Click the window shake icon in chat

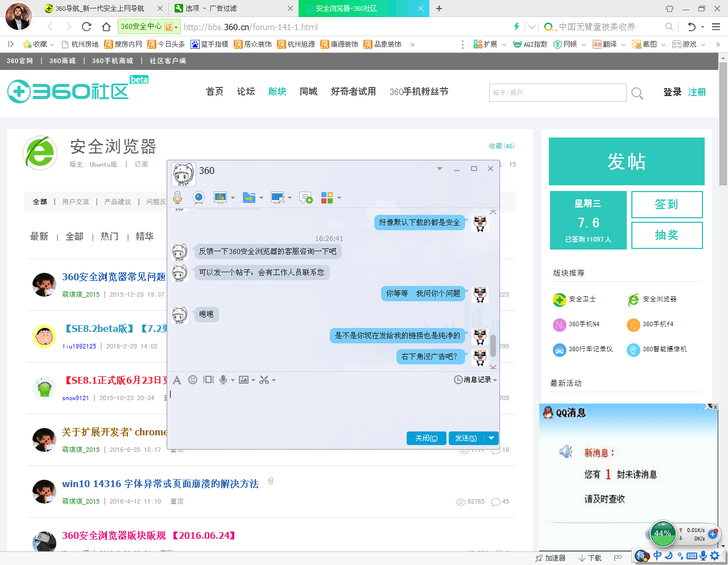[208, 380]
